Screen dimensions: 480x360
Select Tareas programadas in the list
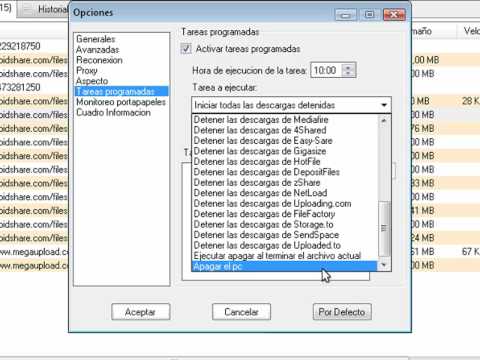click(x=122, y=91)
